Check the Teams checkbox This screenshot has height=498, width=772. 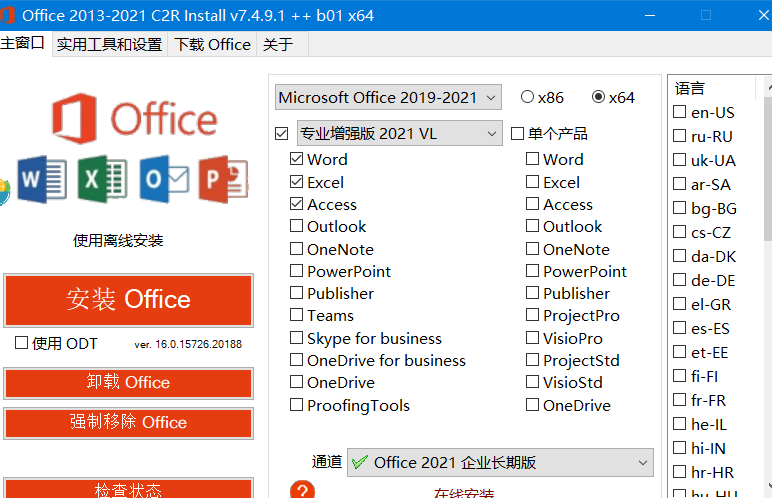click(296, 314)
